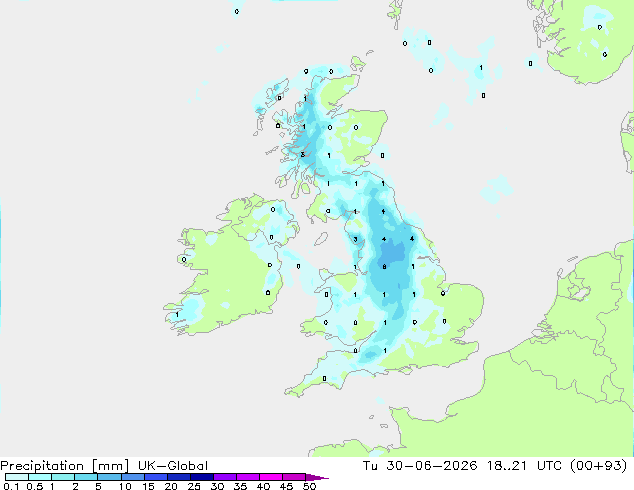The height and width of the screenshot is (490, 634).
Task: Click the 2–5 mm legend swatch
Action: click(86, 477)
